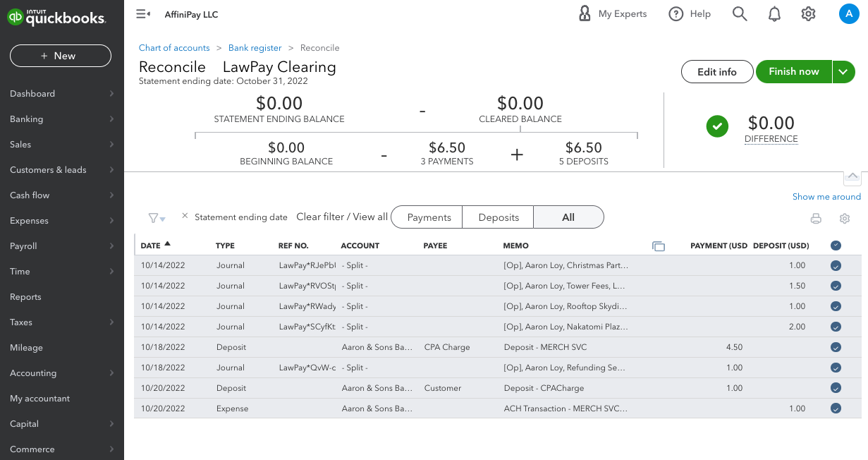
Task: Open the Finish now dropdown arrow
Action: pyautogui.click(x=844, y=71)
